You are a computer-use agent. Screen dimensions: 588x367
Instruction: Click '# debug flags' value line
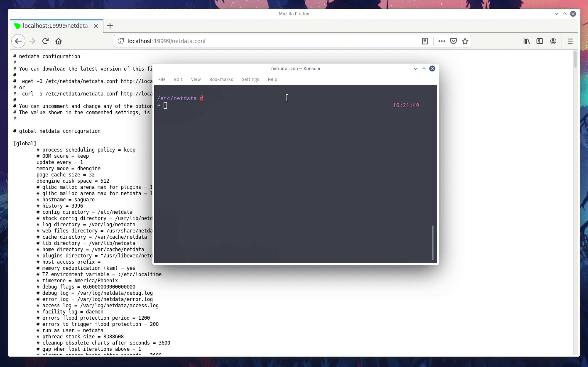[86, 287]
